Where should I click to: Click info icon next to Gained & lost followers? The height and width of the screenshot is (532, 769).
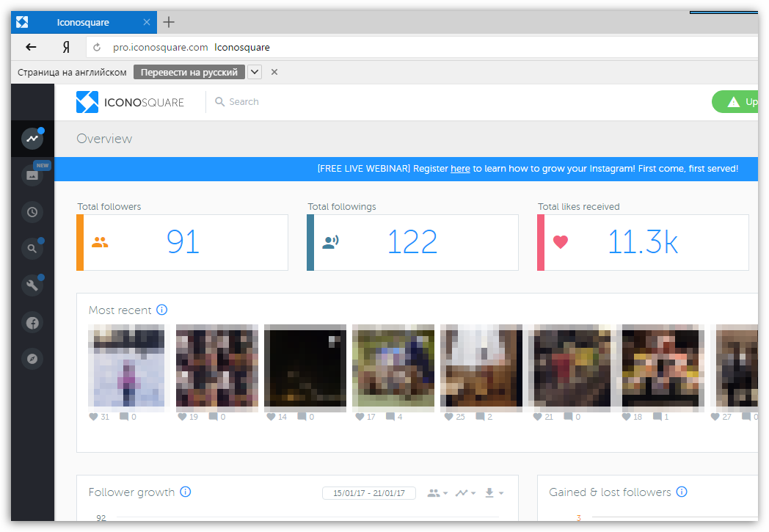click(681, 492)
